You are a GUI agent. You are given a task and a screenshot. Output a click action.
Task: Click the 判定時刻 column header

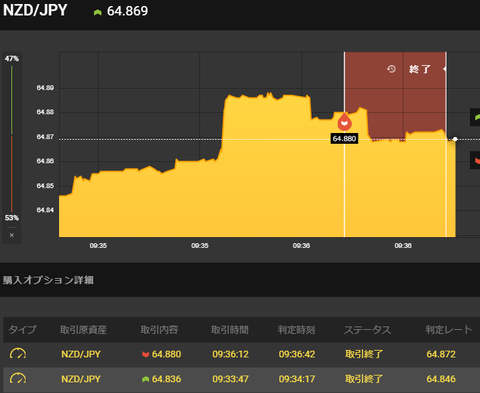tap(296, 330)
